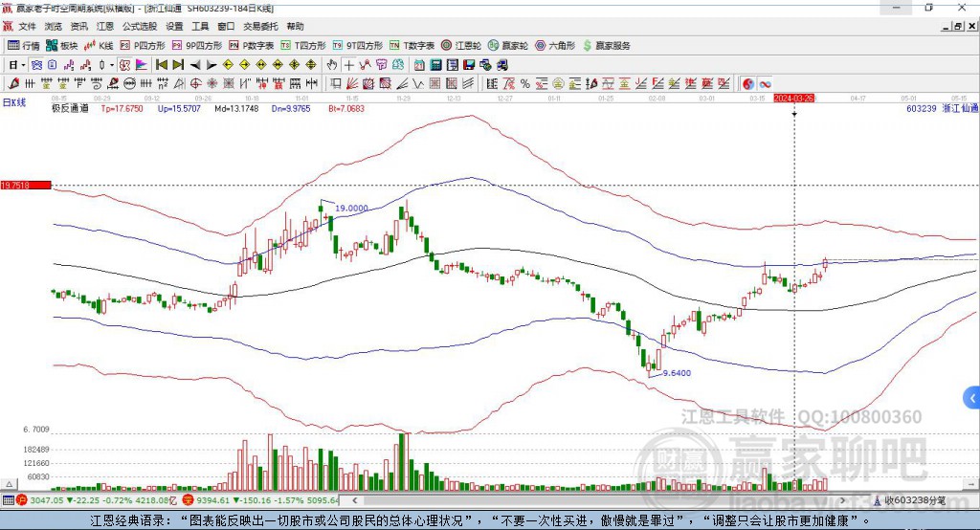Viewport: 980px width, 530px height.
Task: Open the 江恩 menu
Action: click(x=104, y=26)
